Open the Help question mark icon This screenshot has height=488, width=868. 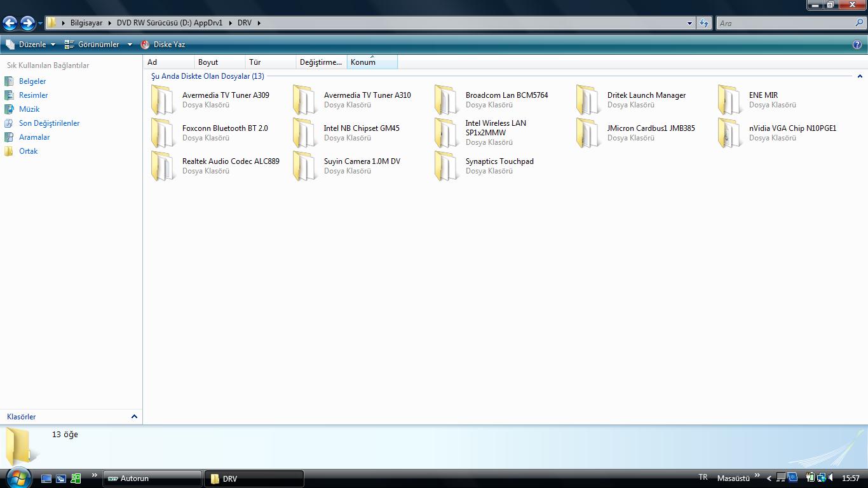click(x=857, y=44)
